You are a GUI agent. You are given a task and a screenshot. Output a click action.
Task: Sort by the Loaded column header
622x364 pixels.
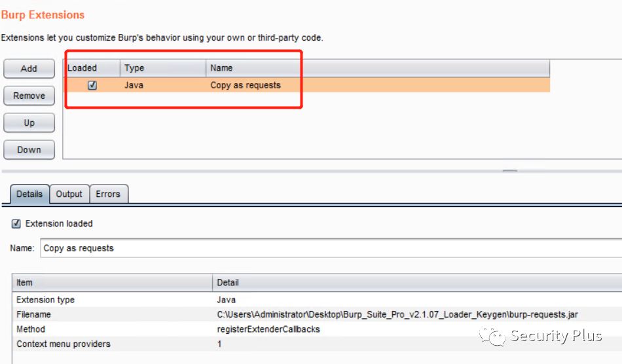coord(92,68)
